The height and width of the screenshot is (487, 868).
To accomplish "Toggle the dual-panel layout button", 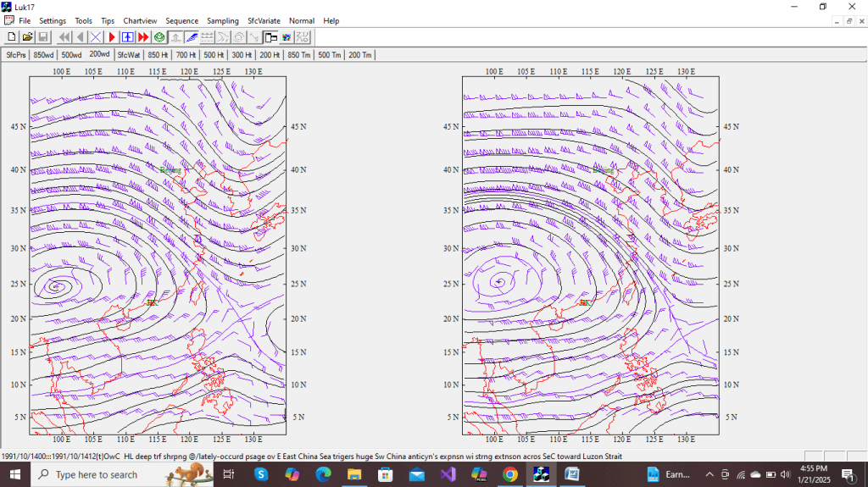I will coord(270,37).
